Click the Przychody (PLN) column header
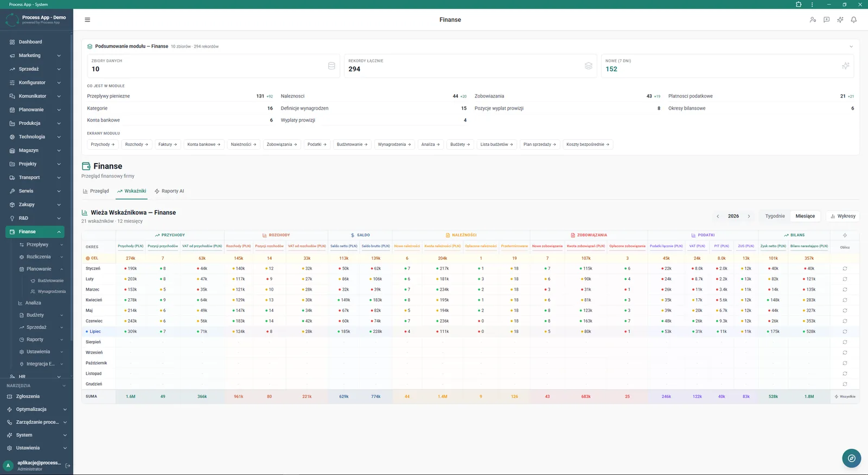868x475 pixels. point(131,246)
